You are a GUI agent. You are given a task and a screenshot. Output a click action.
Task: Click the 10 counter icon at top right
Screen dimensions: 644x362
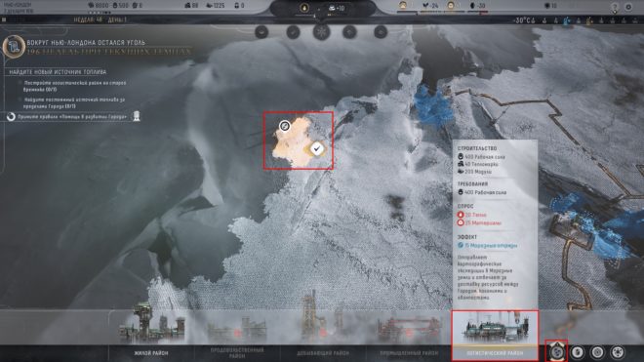550,6
